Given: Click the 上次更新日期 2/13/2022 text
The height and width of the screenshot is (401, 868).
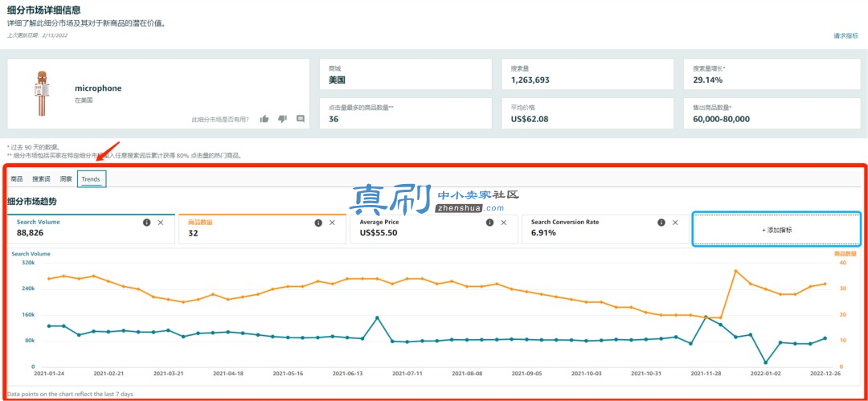Looking at the screenshot, I should pyautogui.click(x=38, y=35).
